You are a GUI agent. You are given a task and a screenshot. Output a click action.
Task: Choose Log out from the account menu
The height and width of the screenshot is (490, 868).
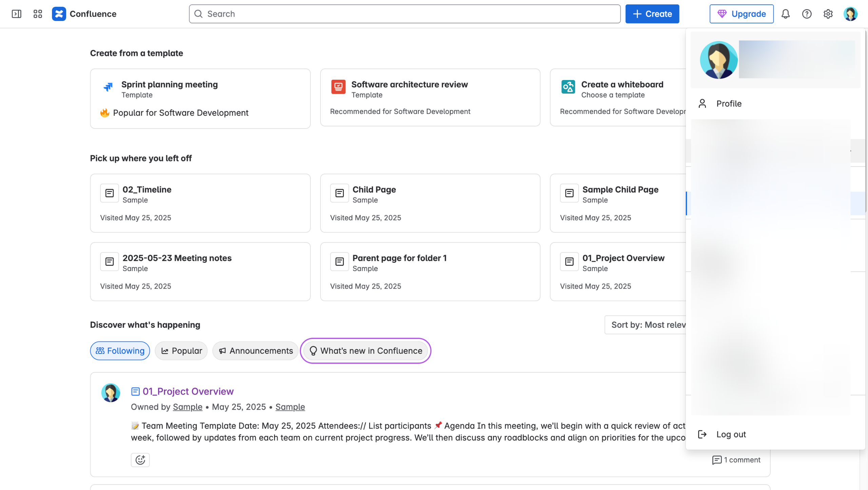tap(775, 434)
